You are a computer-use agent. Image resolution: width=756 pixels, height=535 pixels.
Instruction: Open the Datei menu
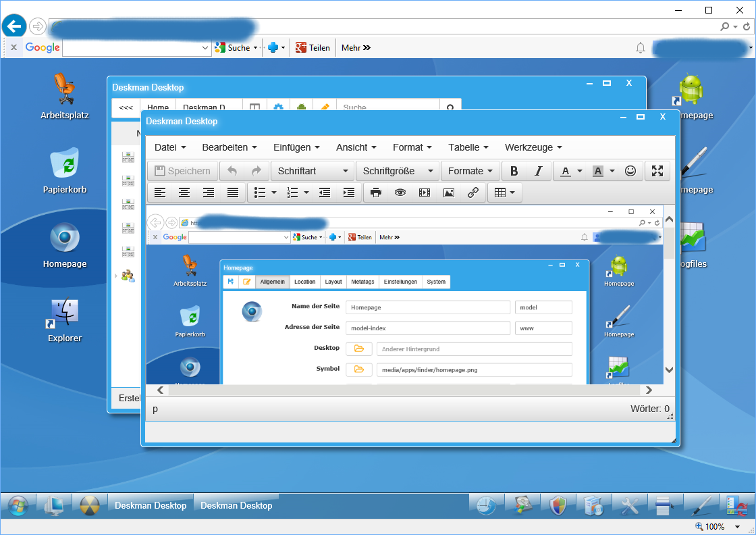(x=170, y=148)
